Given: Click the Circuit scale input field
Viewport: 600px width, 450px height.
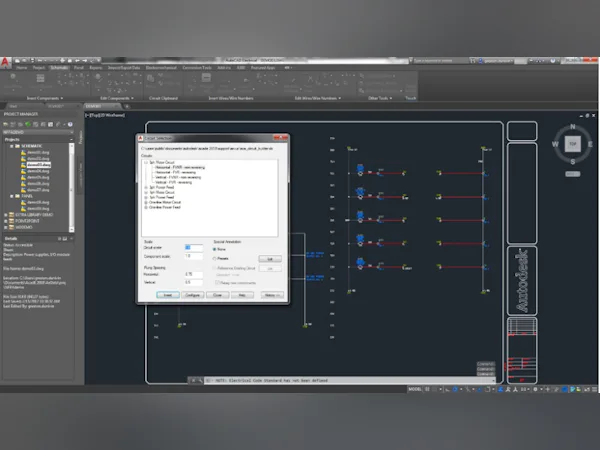Looking at the screenshot, I should 194,248.
